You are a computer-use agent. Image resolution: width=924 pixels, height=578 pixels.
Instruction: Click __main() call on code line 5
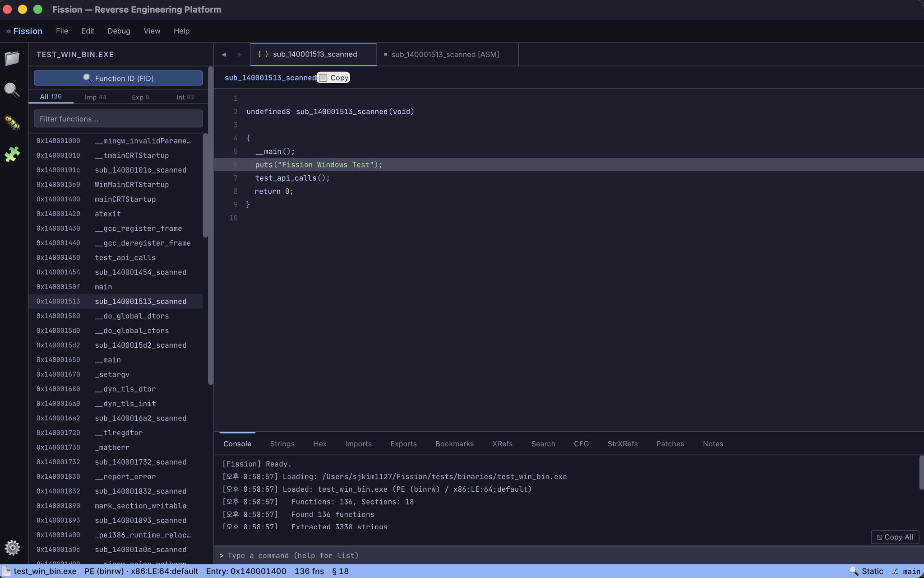point(275,151)
